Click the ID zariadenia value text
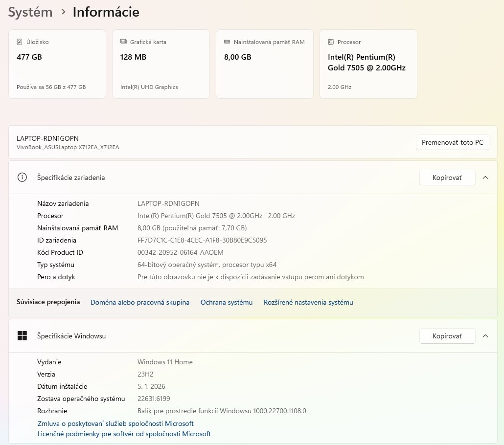Image resolution: width=504 pixels, height=445 pixels. click(x=202, y=240)
